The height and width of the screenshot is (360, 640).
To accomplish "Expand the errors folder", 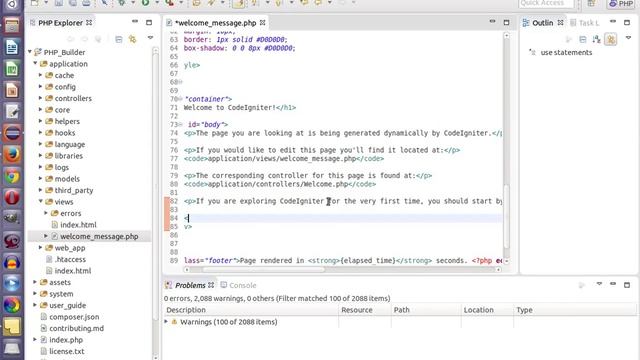I will pos(46,213).
